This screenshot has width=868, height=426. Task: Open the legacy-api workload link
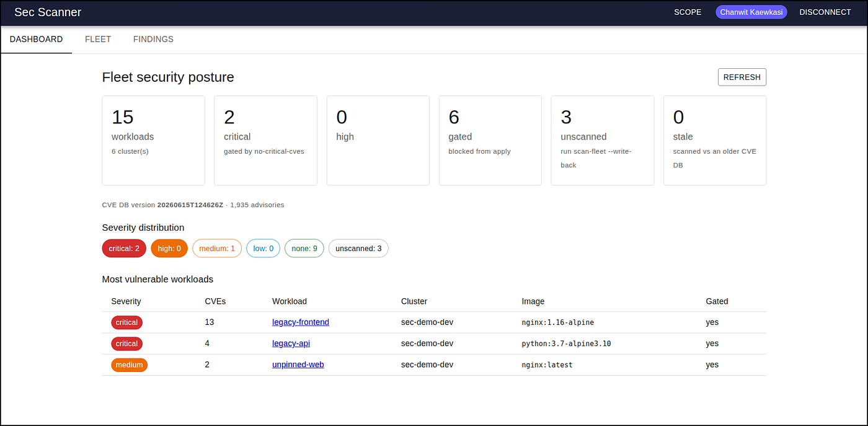[x=291, y=344]
